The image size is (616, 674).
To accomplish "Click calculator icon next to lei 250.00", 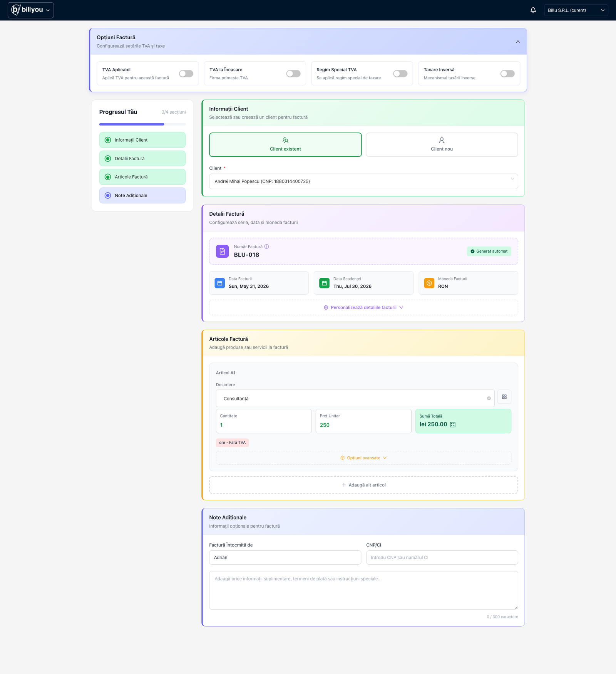I will point(453,424).
